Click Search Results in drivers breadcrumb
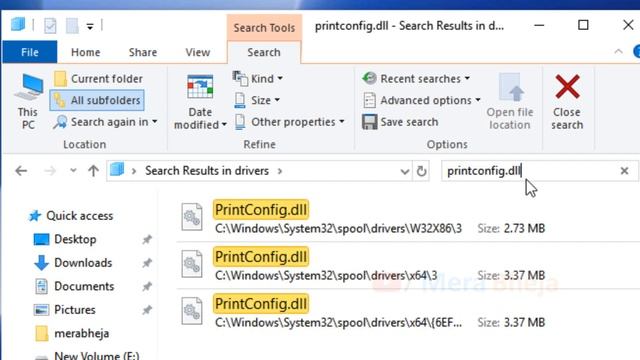This screenshot has width=640, height=360. click(207, 171)
